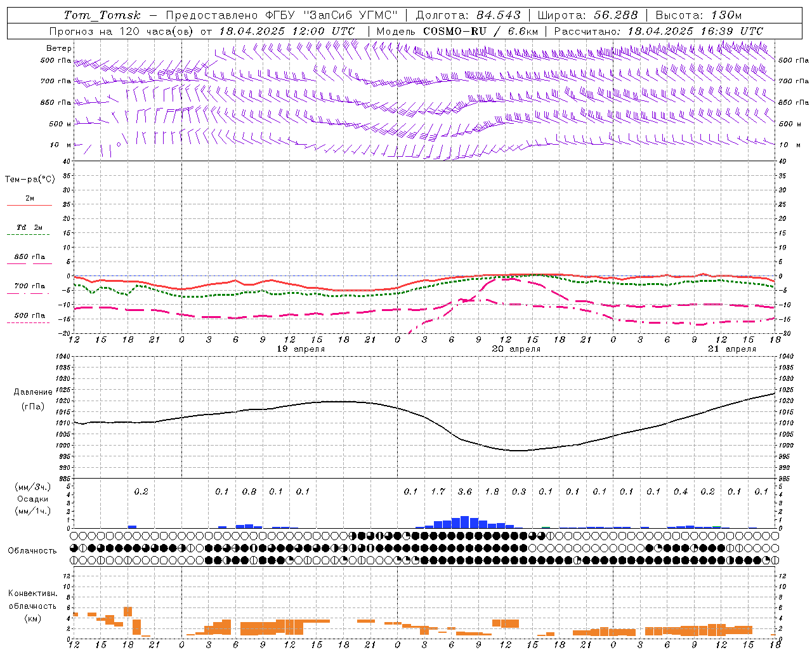Image resolution: width=812 pixels, height=650 pixels.
Task: Click the 1.7 precipitation value
Action: [x=438, y=491]
